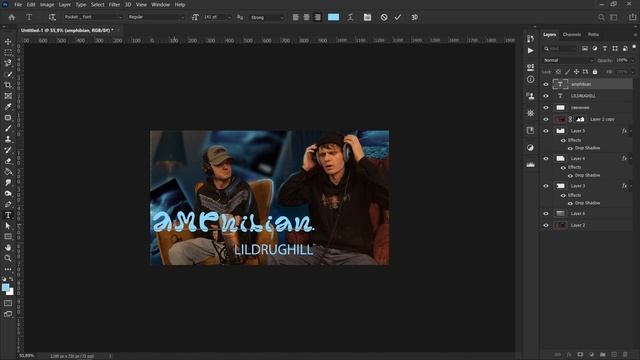The image size is (640, 360).
Task: Align text right
Action: click(317, 17)
